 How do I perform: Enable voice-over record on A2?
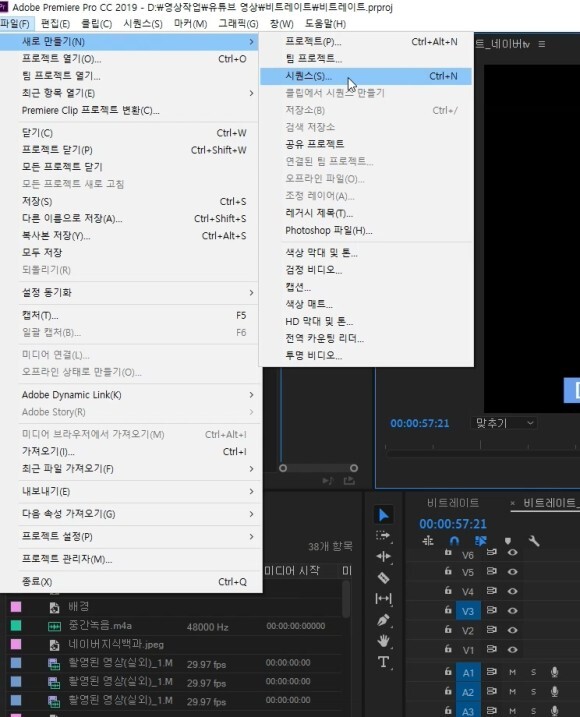click(x=554, y=691)
